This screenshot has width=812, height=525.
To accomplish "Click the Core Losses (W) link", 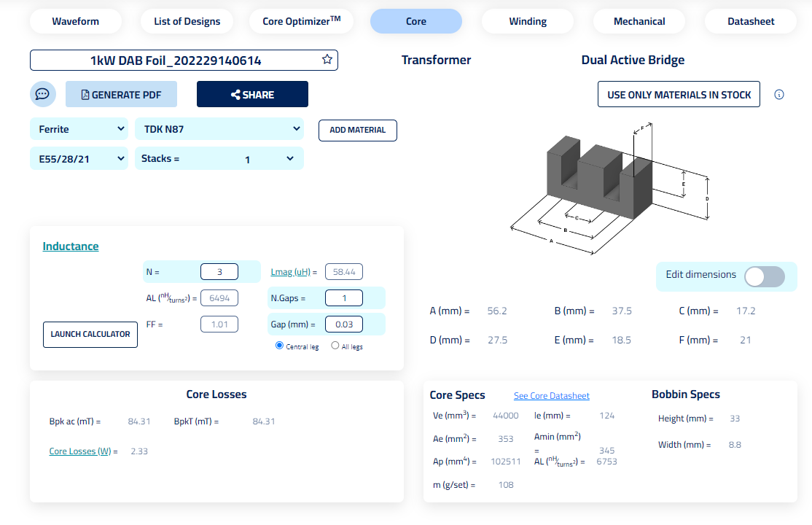I will (x=80, y=451).
